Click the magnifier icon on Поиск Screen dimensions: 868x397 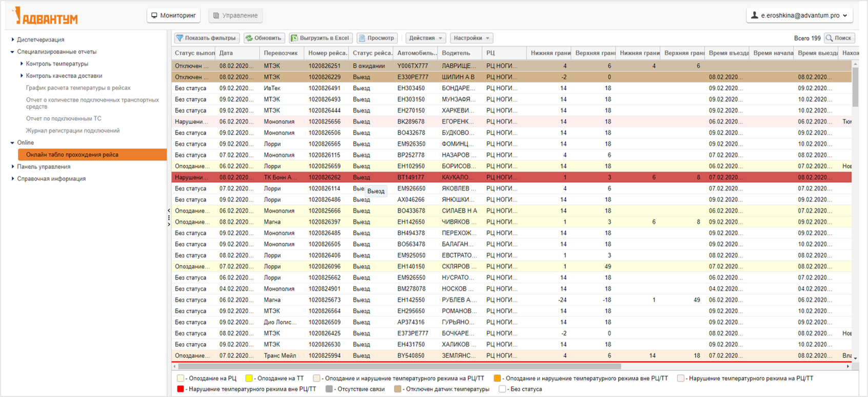[829, 38]
